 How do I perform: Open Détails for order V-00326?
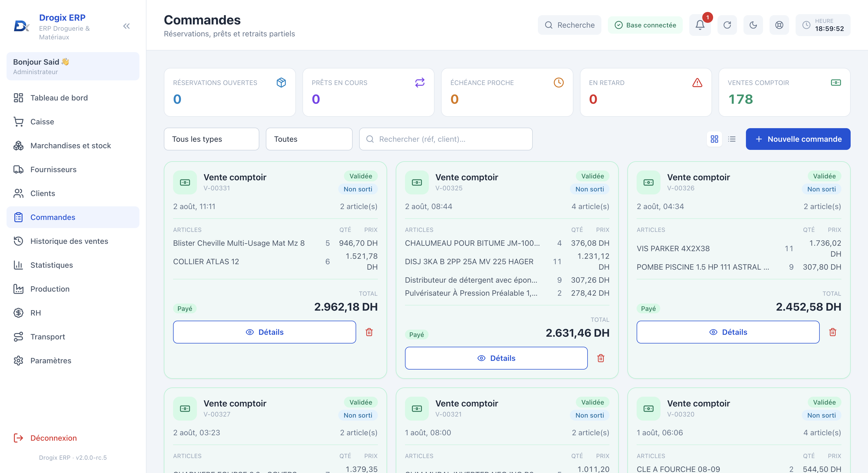[728, 332]
